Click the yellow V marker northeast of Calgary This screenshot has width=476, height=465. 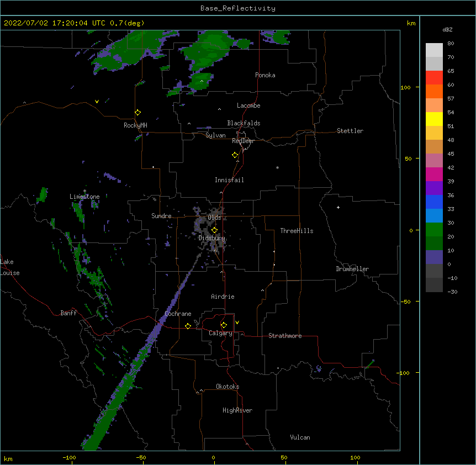coord(237,323)
